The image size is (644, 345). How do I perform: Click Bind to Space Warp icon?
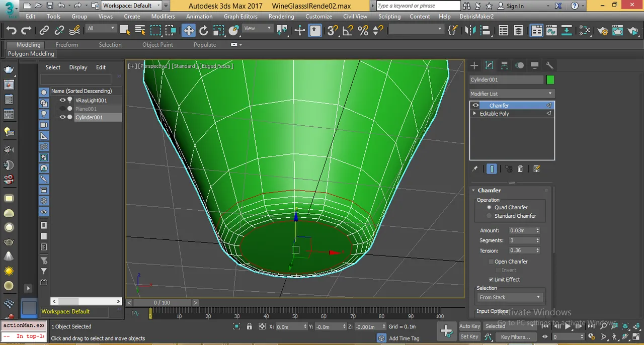(74, 31)
